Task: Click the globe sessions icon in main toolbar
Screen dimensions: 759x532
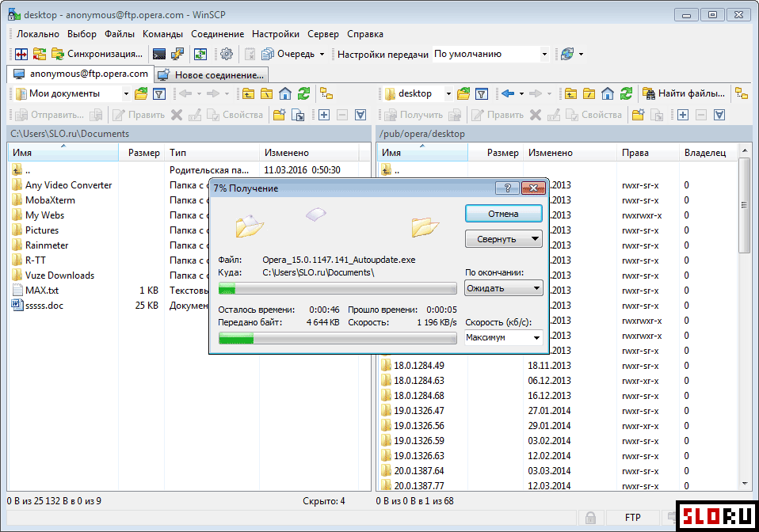Action: [566, 54]
